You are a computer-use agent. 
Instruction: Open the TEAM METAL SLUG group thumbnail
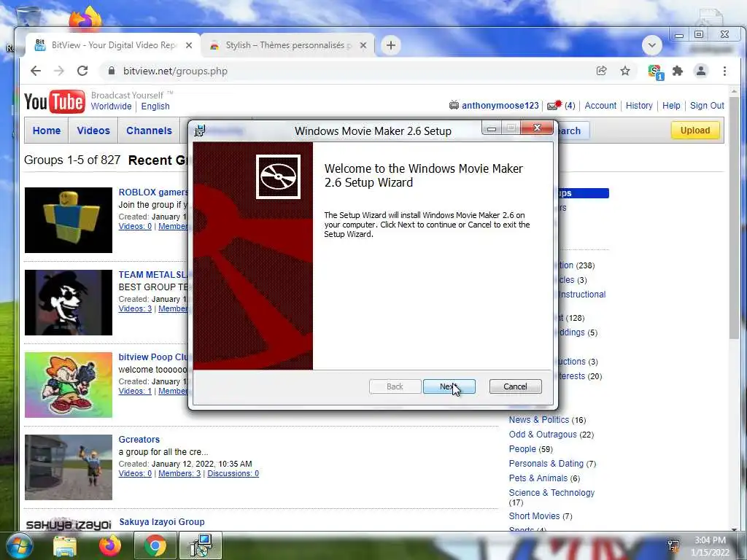(x=69, y=303)
